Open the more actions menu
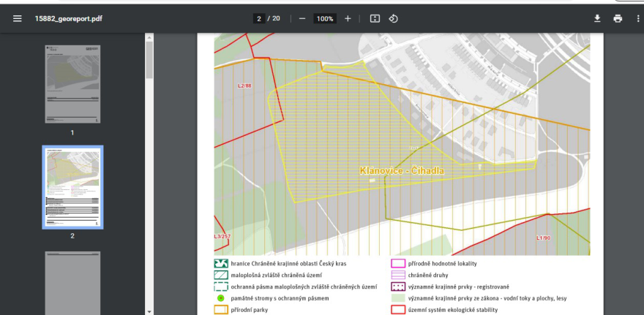 pyautogui.click(x=638, y=18)
